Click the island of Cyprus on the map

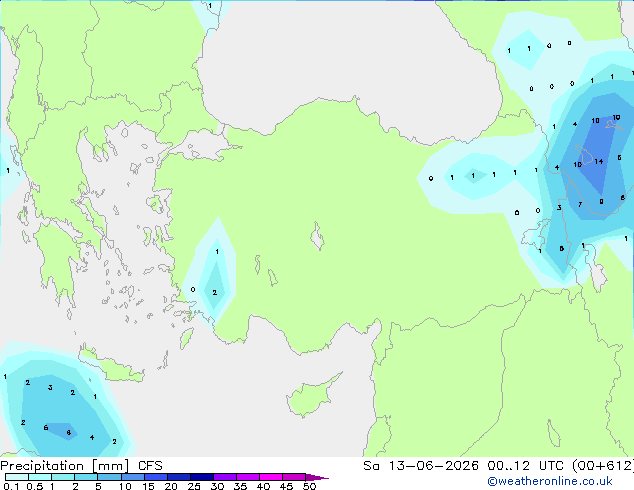(312, 396)
